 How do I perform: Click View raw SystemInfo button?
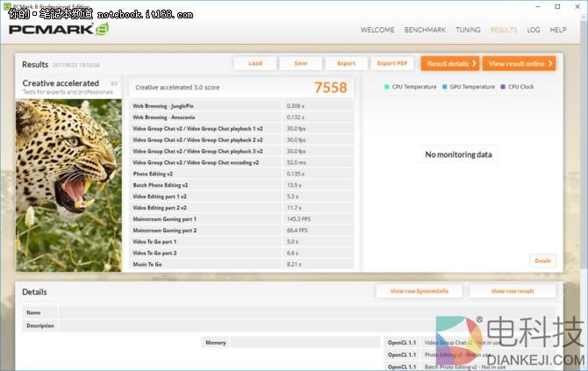[419, 291]
